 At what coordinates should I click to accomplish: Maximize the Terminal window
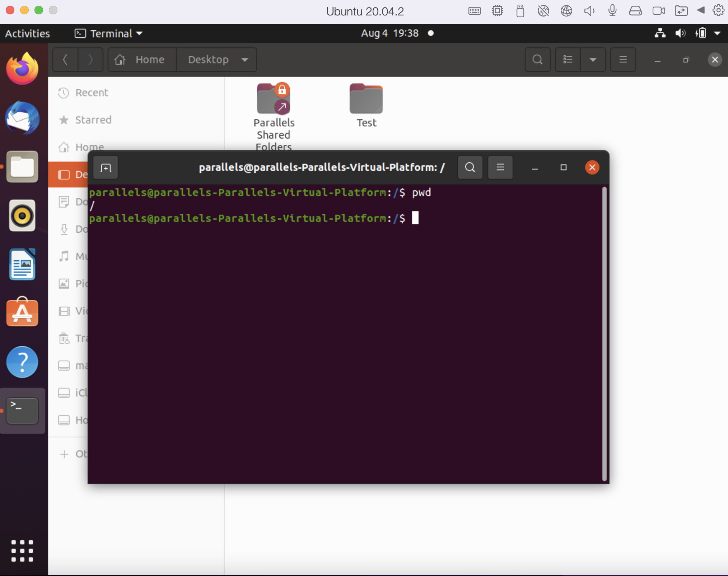click(563, 167)
